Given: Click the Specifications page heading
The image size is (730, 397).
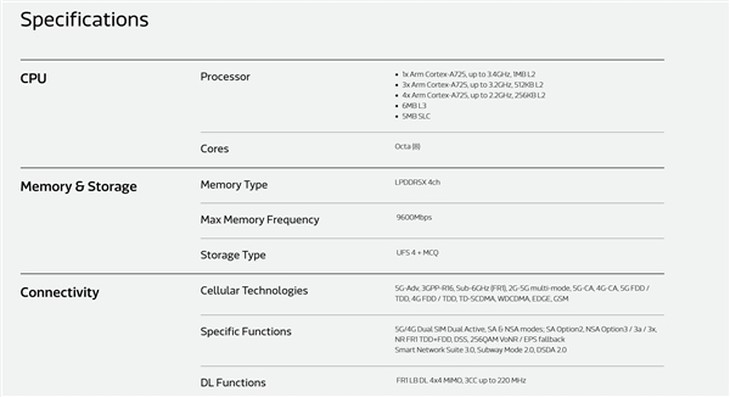Looking at the screenshot, I should click(x=84, y=20).
